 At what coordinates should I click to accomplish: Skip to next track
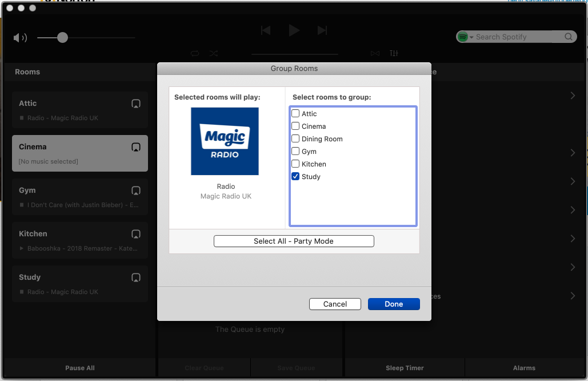[x=322, y=30]
